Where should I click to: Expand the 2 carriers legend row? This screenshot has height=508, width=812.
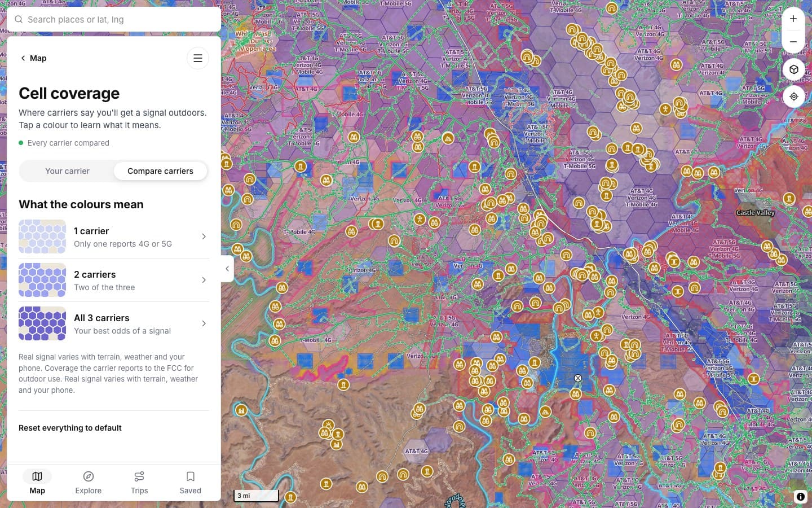click(114, 280)
